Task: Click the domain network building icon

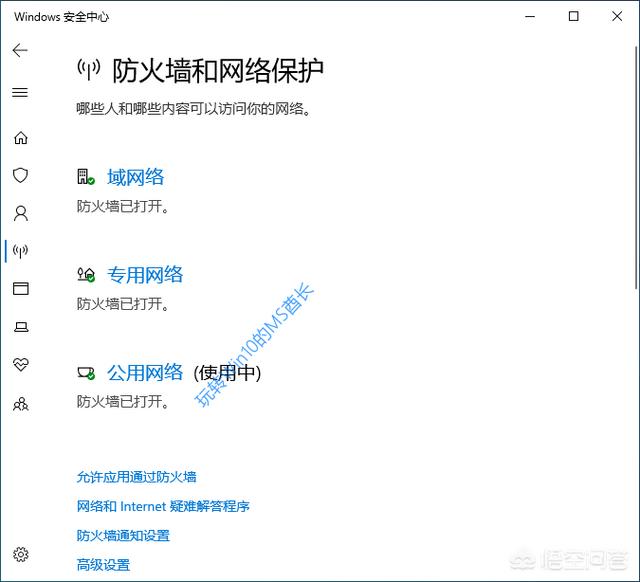Action: (x=86, y=178)
